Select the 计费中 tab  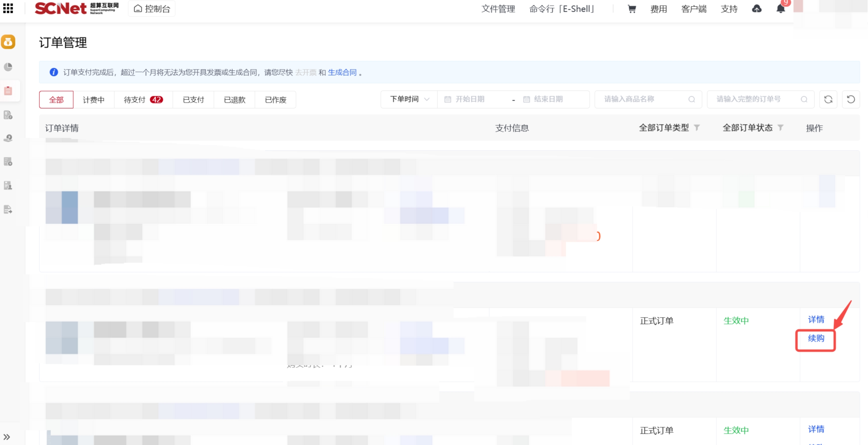point(94,100)
